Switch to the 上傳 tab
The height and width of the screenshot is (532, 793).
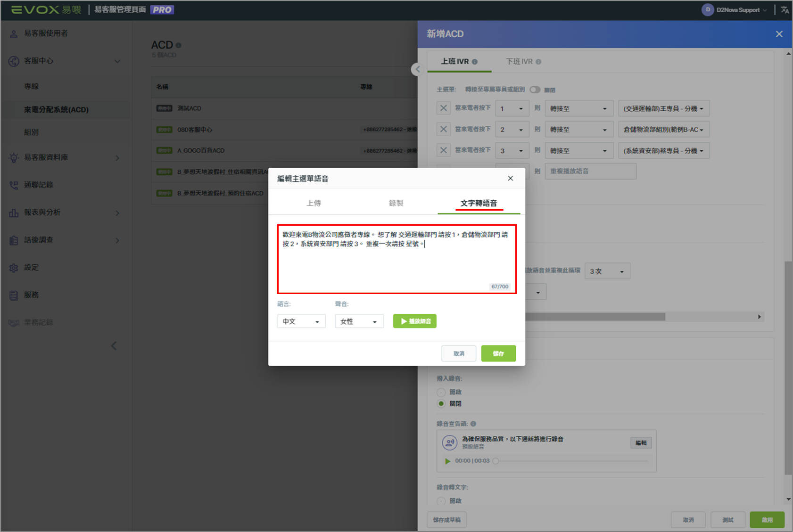coord(314,203)
